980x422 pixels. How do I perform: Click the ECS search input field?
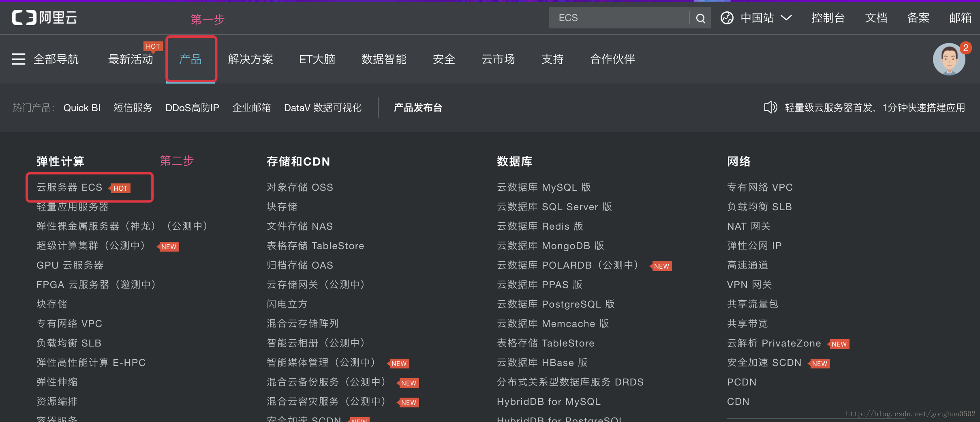coord(619,18)
